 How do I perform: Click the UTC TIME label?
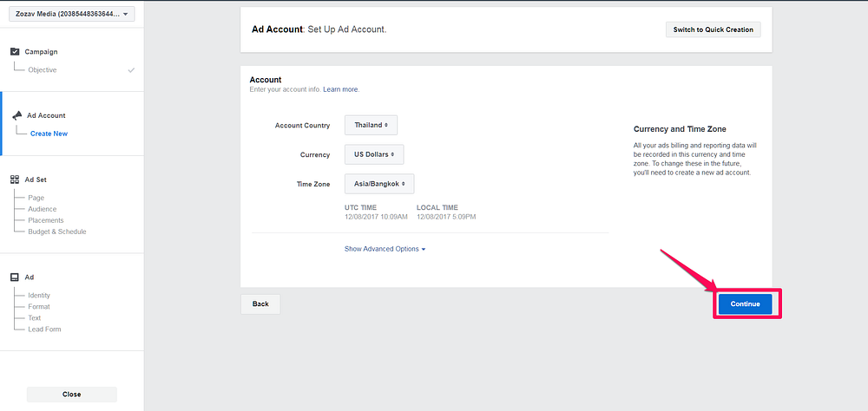tap(360, 207)
